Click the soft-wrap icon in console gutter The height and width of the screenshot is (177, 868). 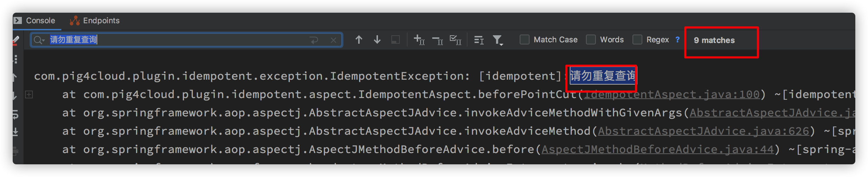pyautogui.click(x=16, y=114)
